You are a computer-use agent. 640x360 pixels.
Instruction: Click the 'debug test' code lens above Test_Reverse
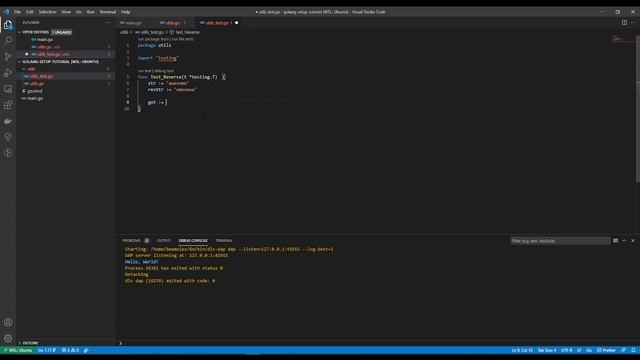[164, 71]
